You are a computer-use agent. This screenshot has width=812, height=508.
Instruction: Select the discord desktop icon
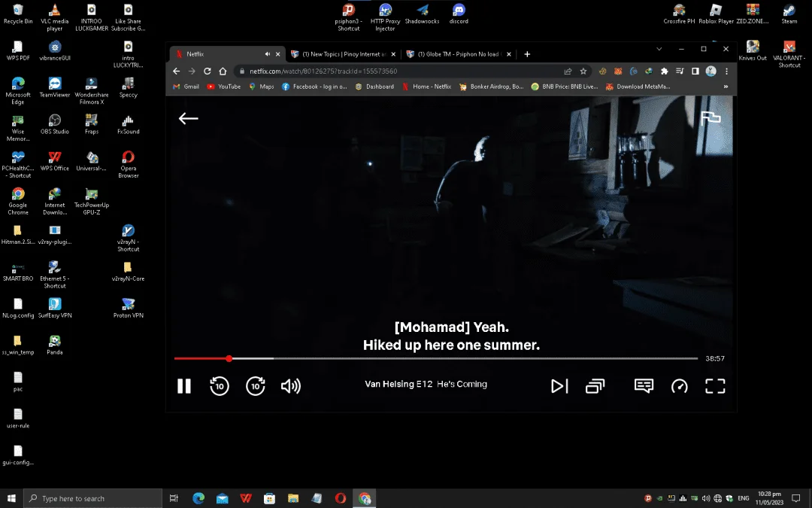click(459, 14)
